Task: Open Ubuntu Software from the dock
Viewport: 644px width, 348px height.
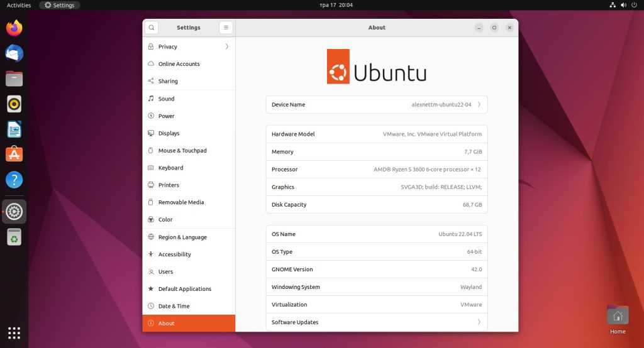Action: (14, 155)
